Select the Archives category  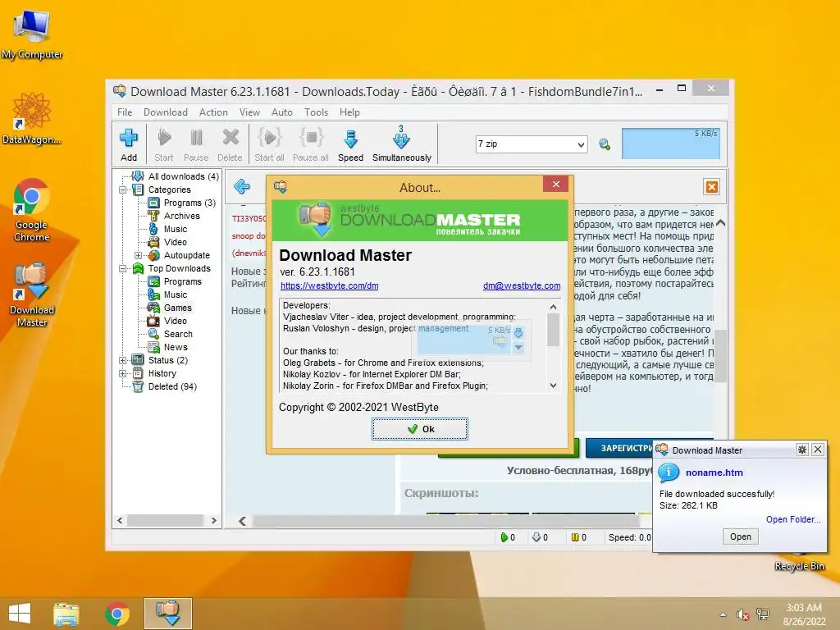tap(181, 216)
